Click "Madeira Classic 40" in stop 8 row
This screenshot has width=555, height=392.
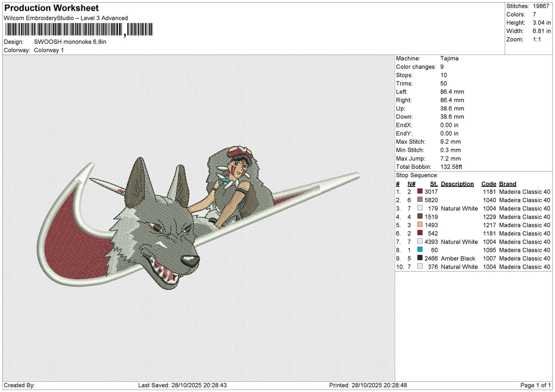524,250
